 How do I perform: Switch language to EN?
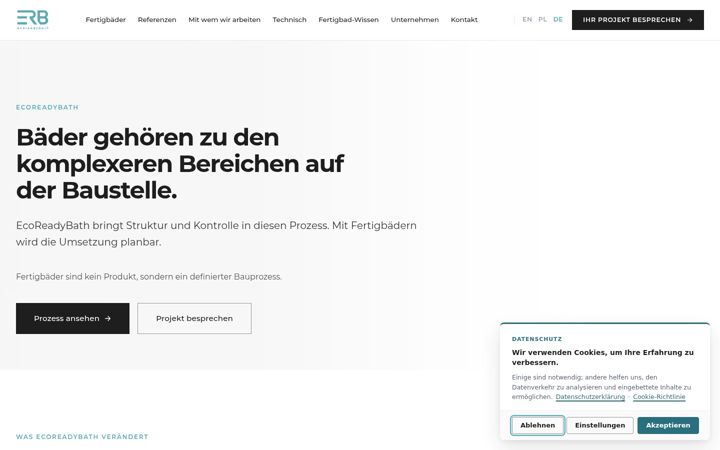527,19
